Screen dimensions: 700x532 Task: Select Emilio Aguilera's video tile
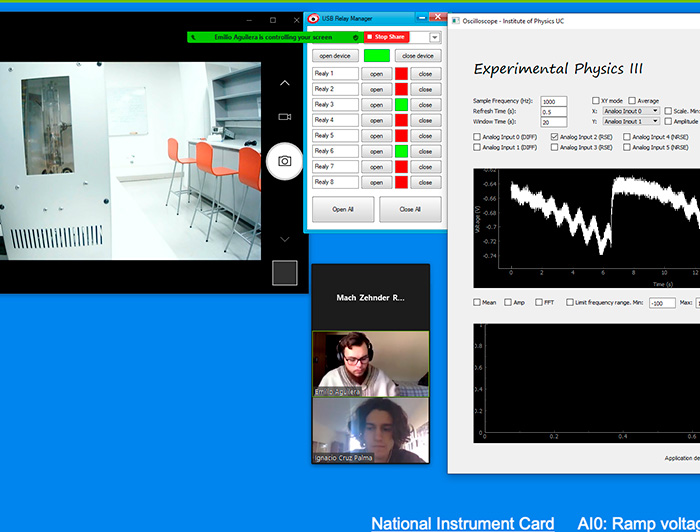point(370,364)
